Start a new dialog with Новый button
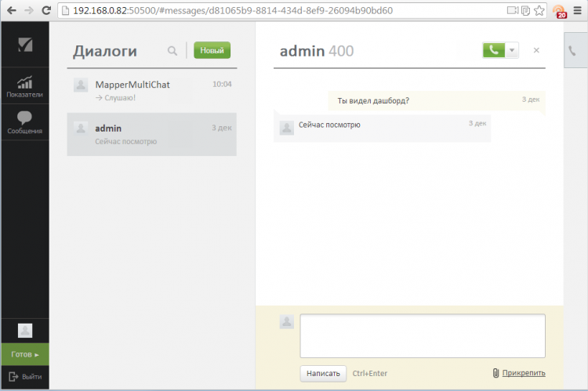The height and width of the screenshot is (391, 588). pos(212,51)
